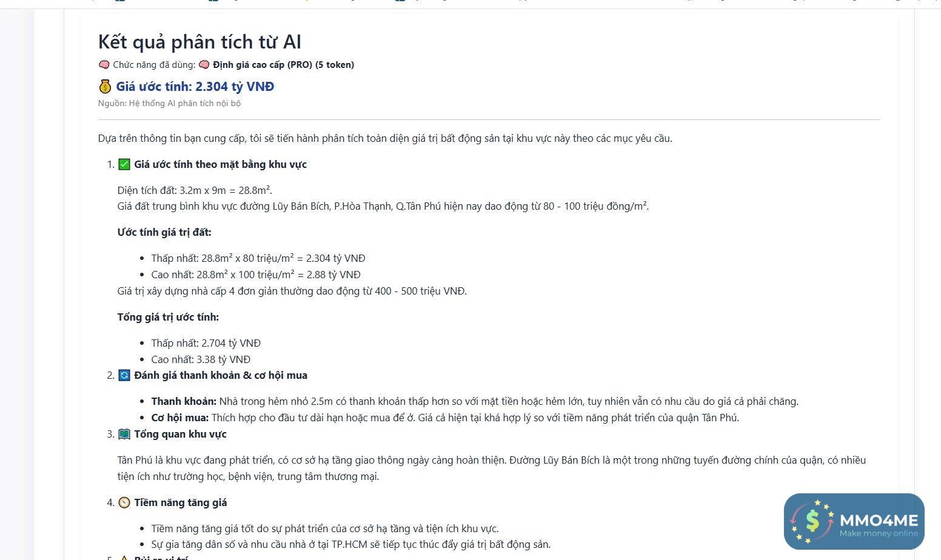
Task: Click the brain icon beside "Chức năng đã dùng"
Action: pyautogui.click(x=104, y=65)
